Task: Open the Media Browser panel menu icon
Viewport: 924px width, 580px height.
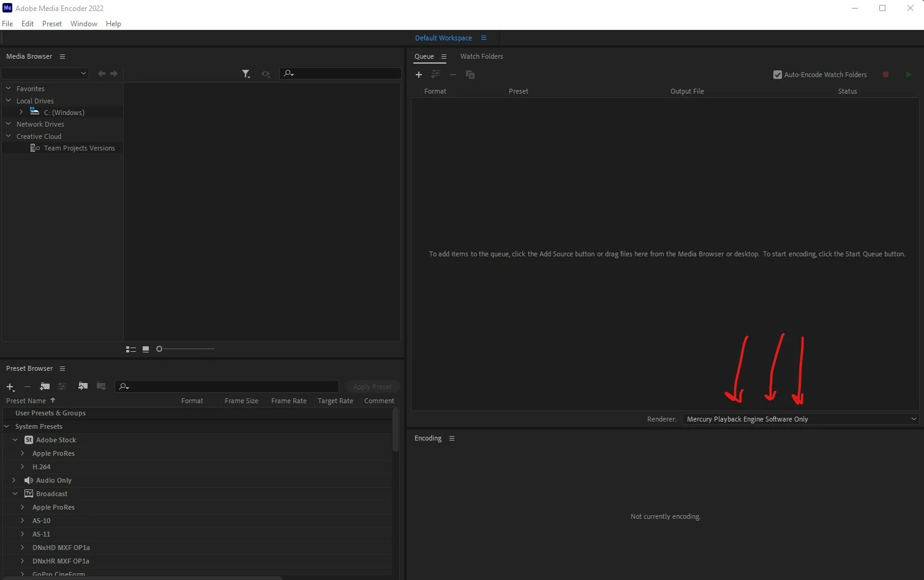Action: (x=62, y=56)
